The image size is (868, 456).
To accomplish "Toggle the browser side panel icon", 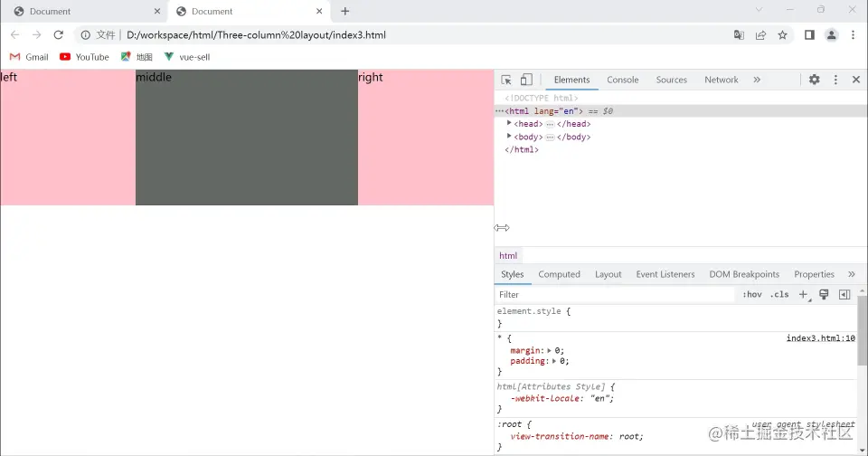I will click(809, 35).
